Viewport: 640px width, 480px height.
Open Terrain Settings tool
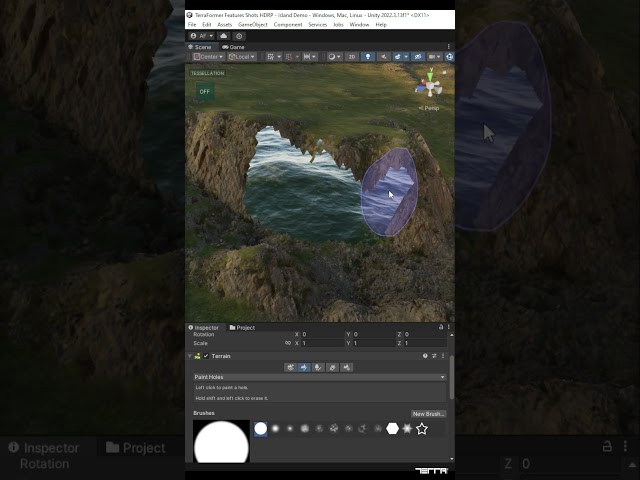[347, 368]
